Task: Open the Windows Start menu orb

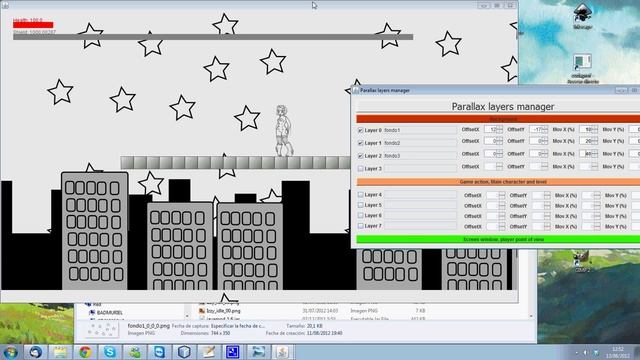Action: coord(10,352)
